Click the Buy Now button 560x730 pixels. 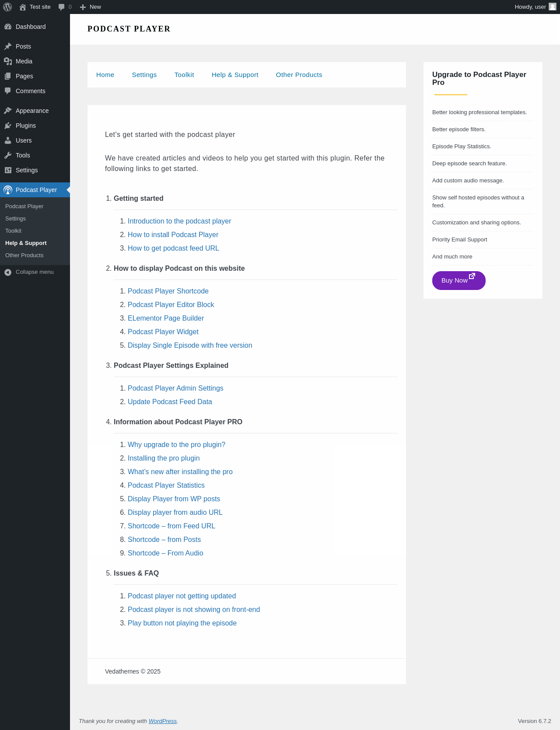tap(459, 280)
